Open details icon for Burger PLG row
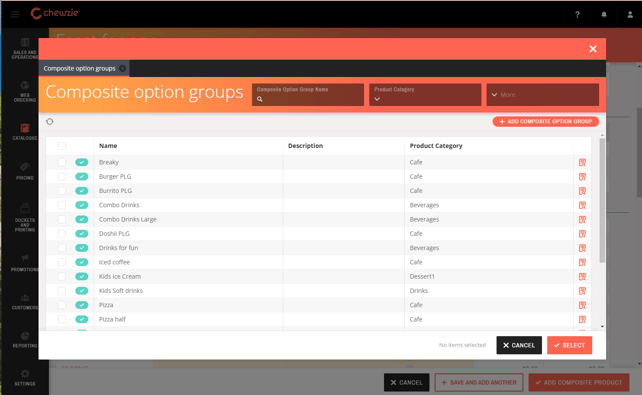 point(582,177)
